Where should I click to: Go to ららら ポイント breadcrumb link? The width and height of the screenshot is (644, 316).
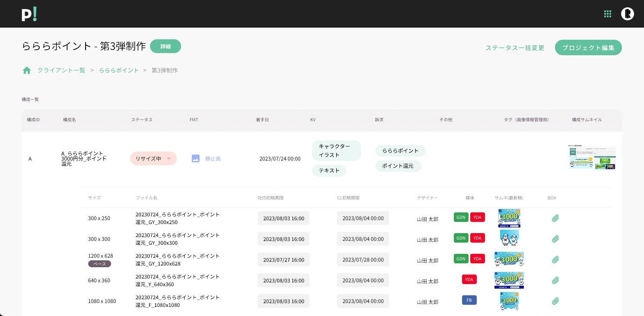(119, 70)
